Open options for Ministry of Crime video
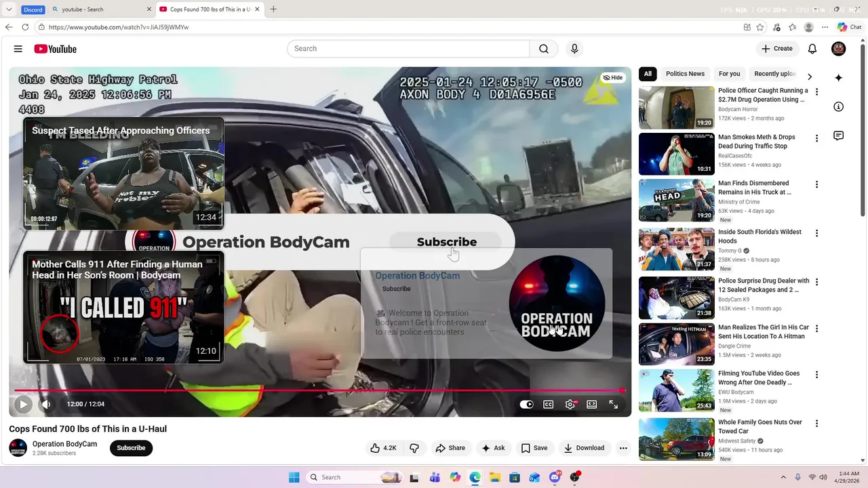 pos(816,184)
